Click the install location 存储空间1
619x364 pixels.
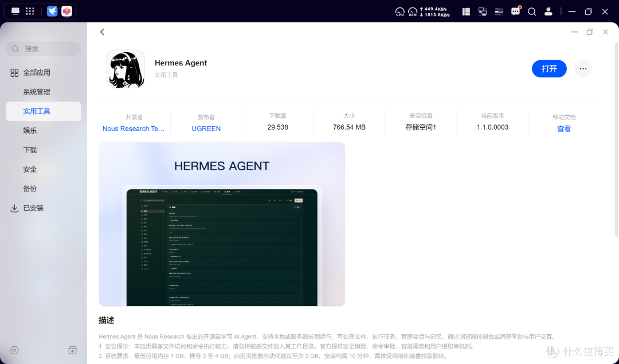click(421, 127)
